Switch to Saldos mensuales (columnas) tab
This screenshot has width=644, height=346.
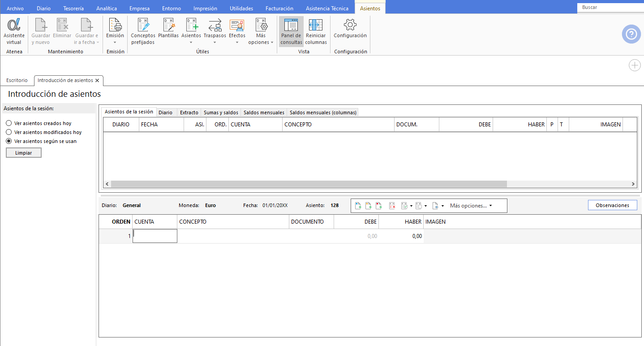(323, 112)
